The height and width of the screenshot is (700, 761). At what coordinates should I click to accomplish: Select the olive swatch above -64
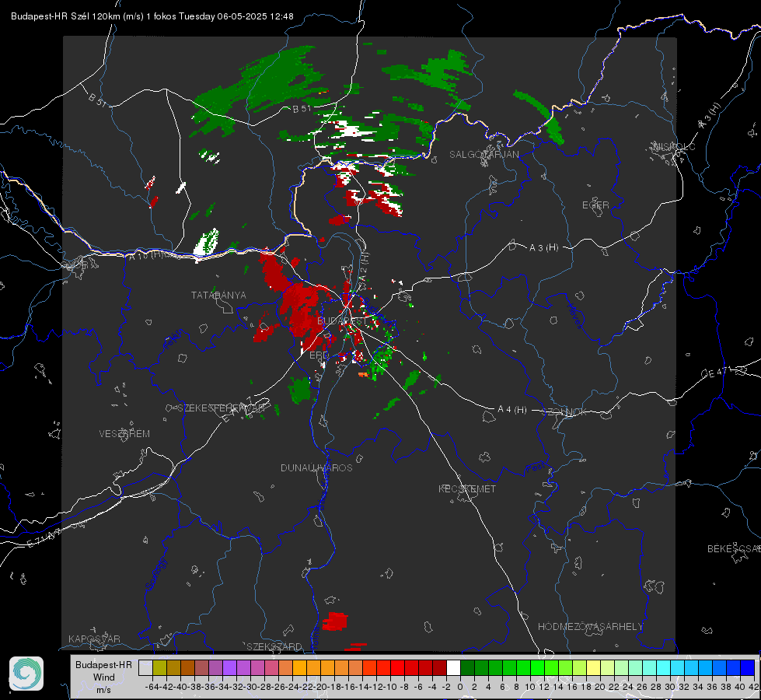(159, 668)
